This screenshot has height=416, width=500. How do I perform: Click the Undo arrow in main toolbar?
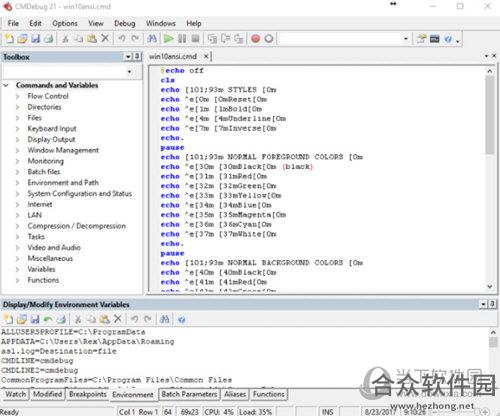pyautogui.click(x=122, y=39)
